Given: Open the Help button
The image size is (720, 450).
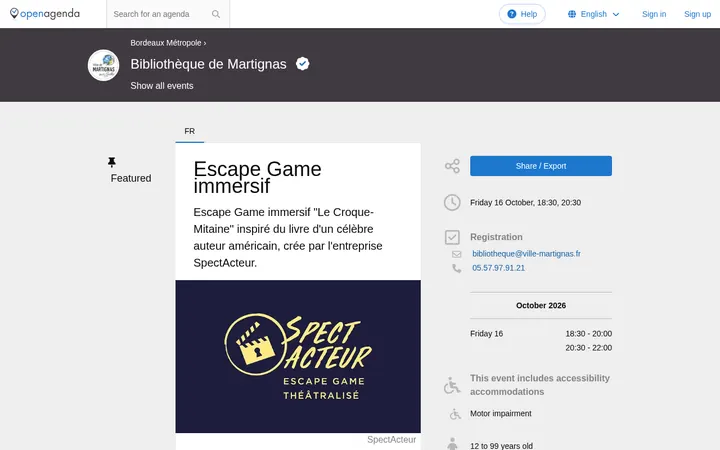Looking at the screenshot, I should tap(522, 14).
